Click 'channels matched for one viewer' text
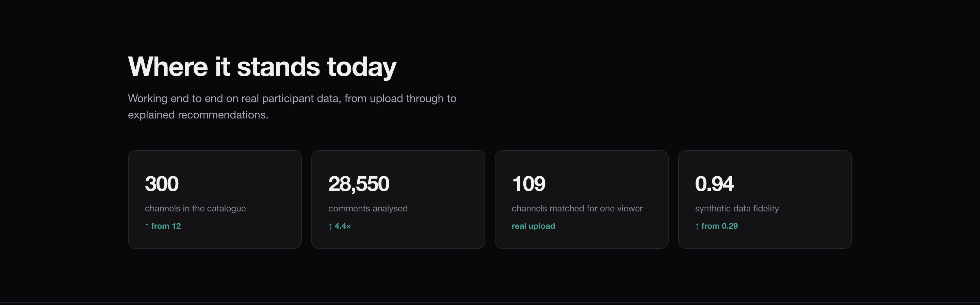The image size is (980, 305). pos(577,208)
